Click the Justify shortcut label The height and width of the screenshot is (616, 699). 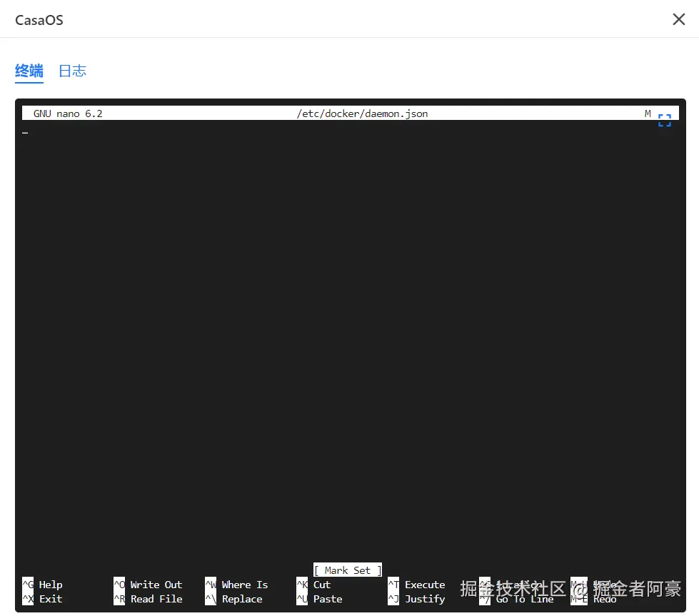tap(425, 599)
